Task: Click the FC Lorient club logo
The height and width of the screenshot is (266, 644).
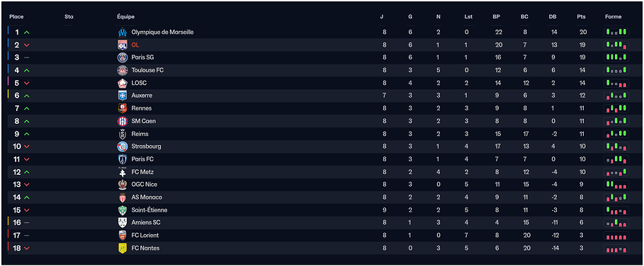Action: pos(123,236)
